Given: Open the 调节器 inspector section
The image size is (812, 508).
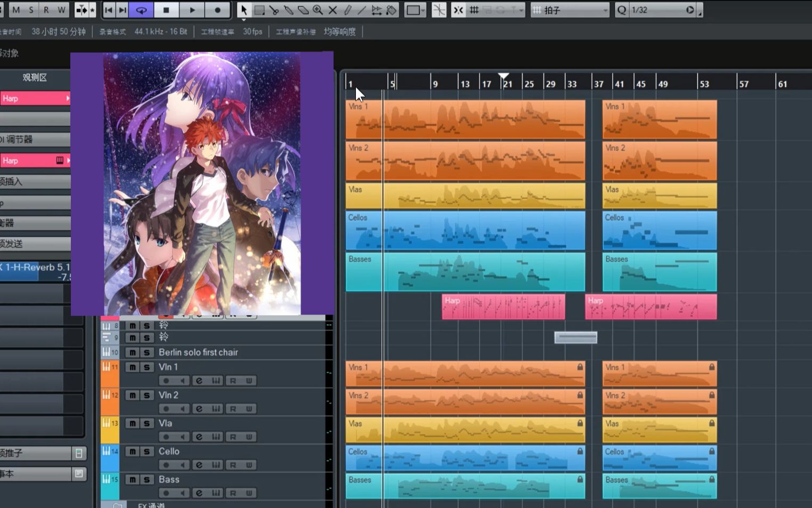Looking at the screenshot, I should tap(35, 139).
